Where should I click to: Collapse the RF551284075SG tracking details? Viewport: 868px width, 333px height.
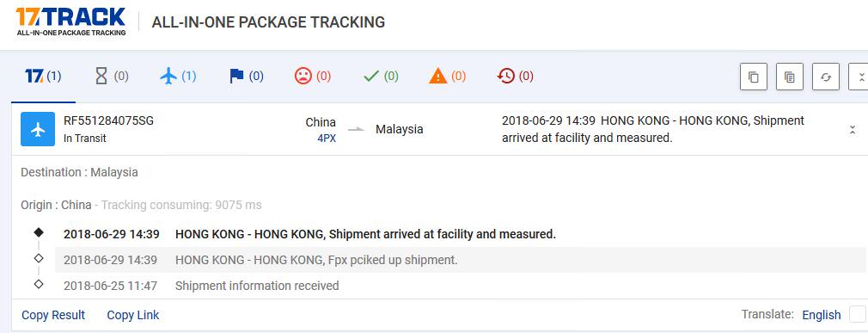point(853,130)
